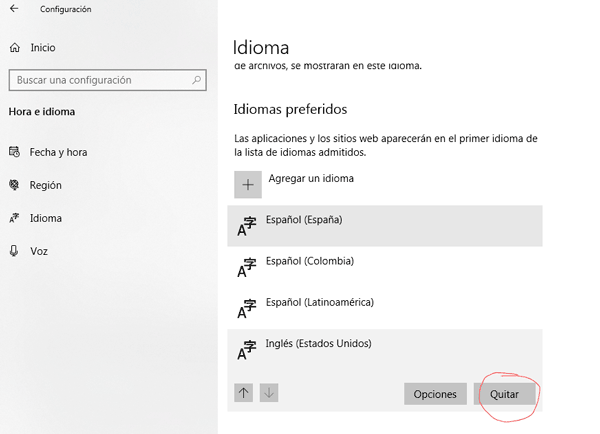Click the Agregar un idioma label
The height and width of the screenshot is (434, 600).
311,179
